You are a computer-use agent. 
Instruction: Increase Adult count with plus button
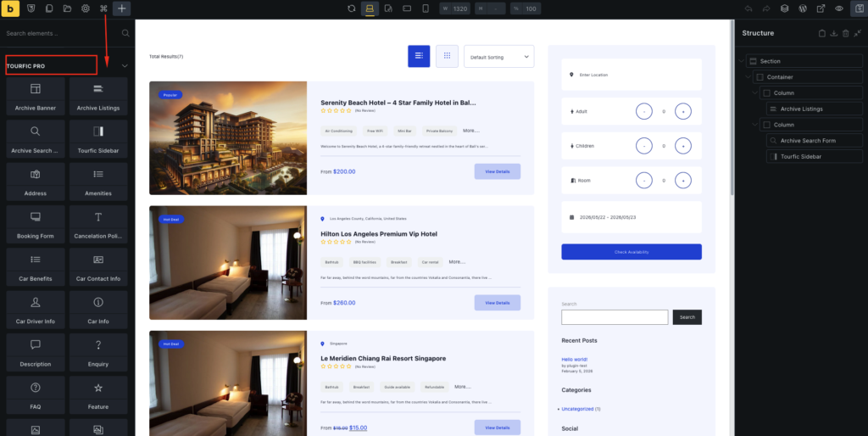point(683,111)
